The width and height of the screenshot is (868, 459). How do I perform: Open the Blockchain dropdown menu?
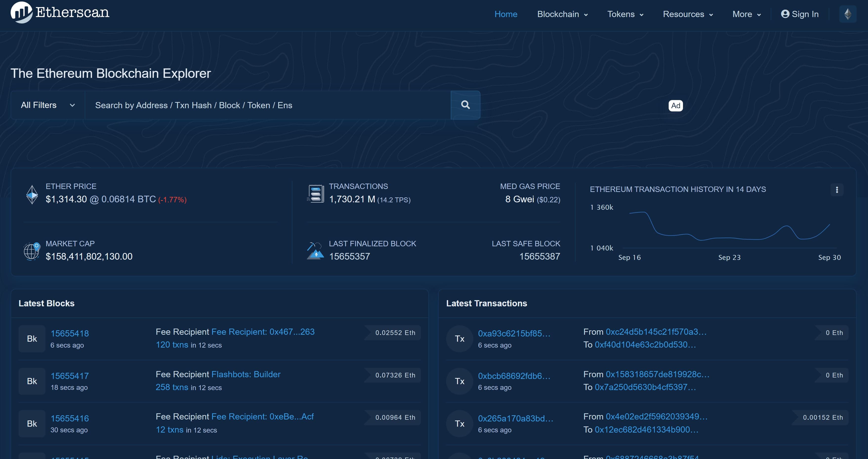(562, 14)
